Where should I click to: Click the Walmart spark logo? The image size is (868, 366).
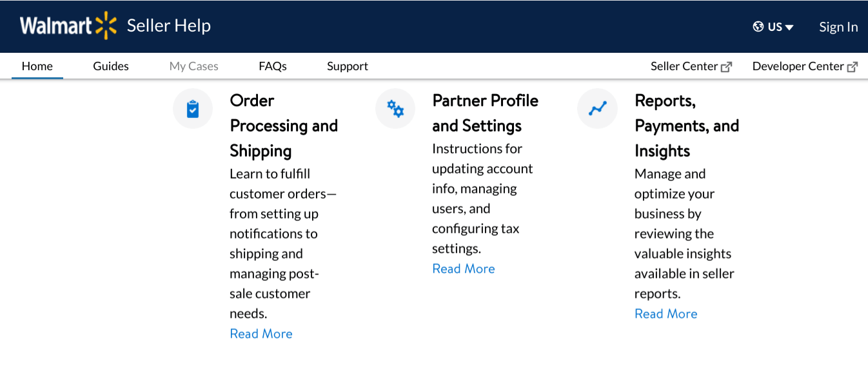tap(106, 26)
